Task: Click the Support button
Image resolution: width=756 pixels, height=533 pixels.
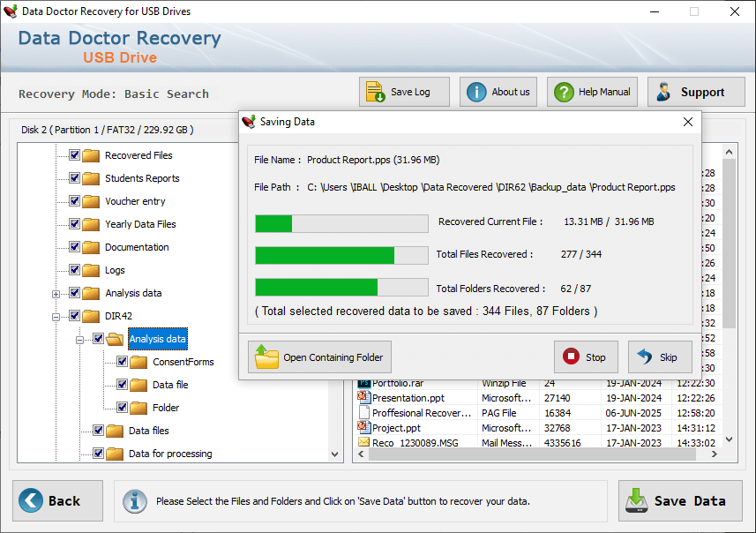Action: (x=696, y=92)
